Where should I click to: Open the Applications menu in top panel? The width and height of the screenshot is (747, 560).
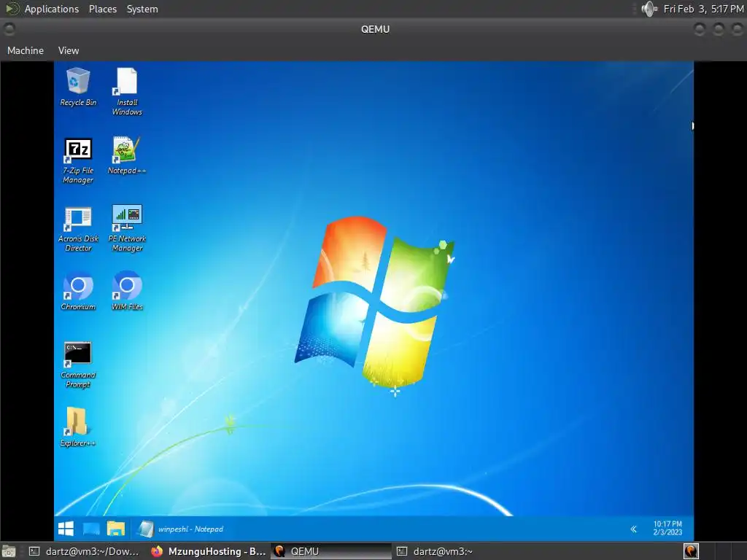coord(52,9)
